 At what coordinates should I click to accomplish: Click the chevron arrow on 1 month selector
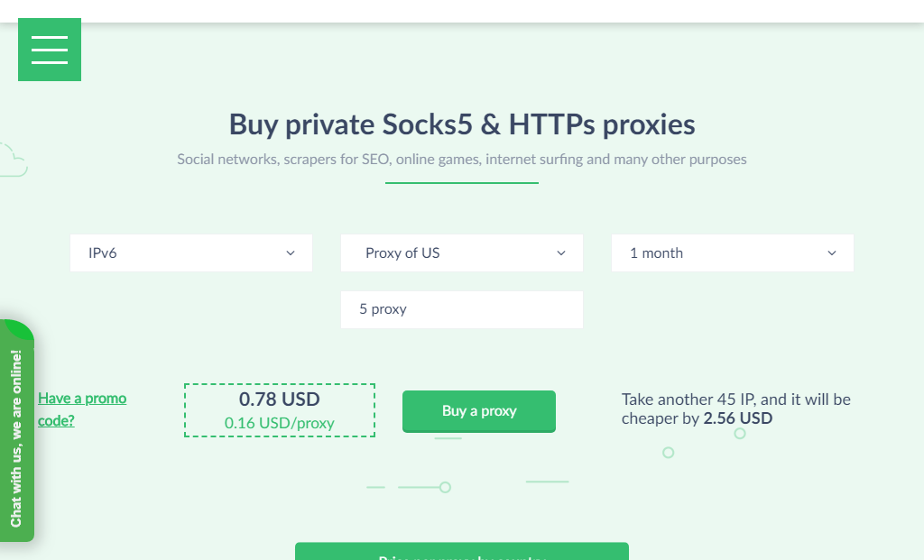tap(831, 253)
